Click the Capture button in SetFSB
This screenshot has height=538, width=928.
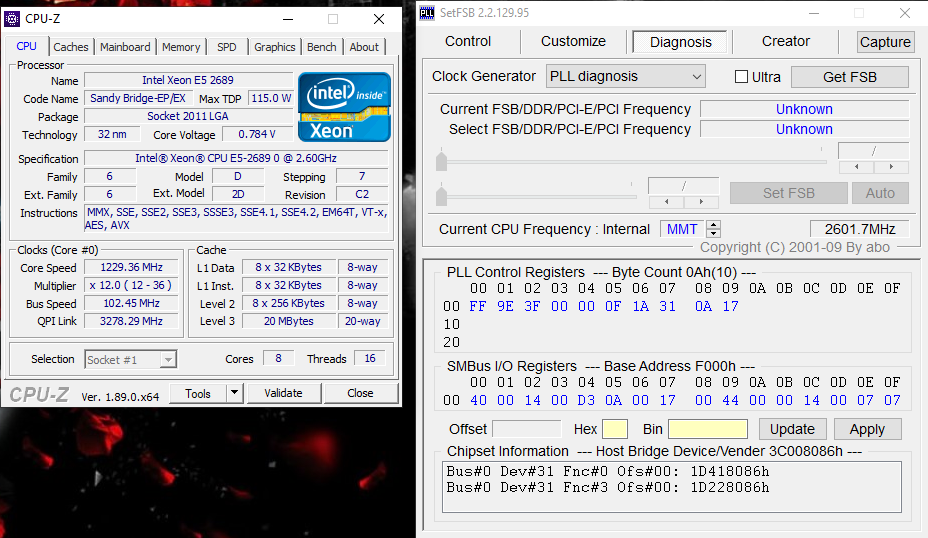point(885,42)
